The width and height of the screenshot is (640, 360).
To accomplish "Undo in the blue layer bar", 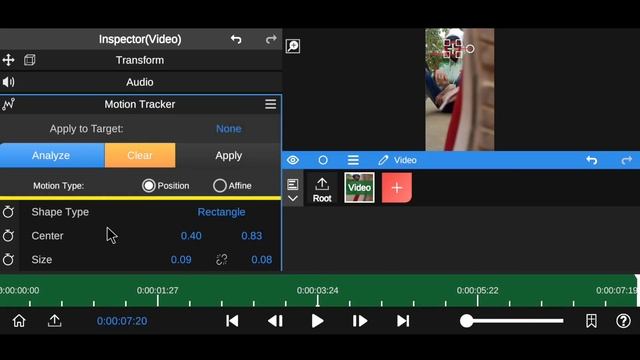I will [592, 160].
